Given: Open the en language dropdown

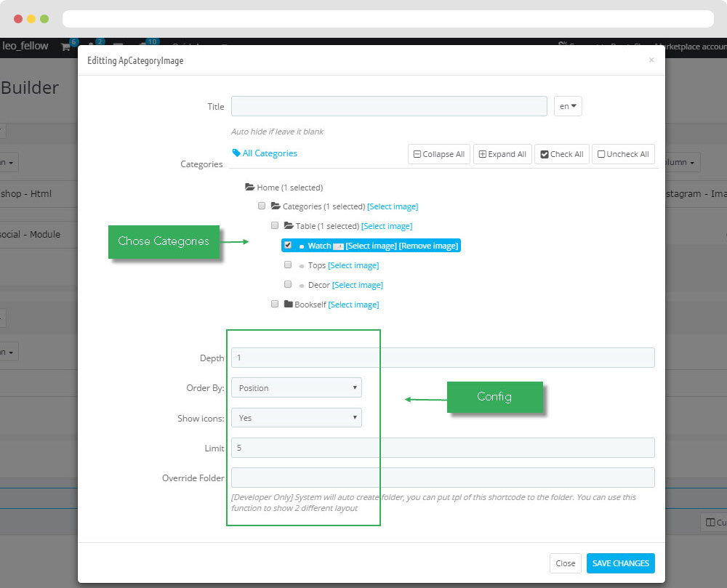Looking at the screenshot, I should tap(568, 106).
